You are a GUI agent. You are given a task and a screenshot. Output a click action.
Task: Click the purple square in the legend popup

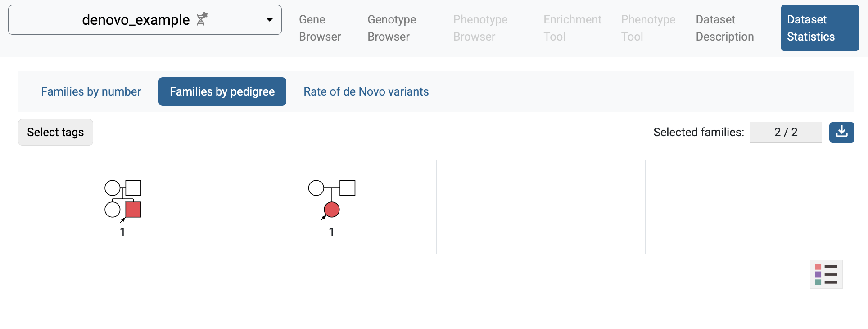coord(818,274)
